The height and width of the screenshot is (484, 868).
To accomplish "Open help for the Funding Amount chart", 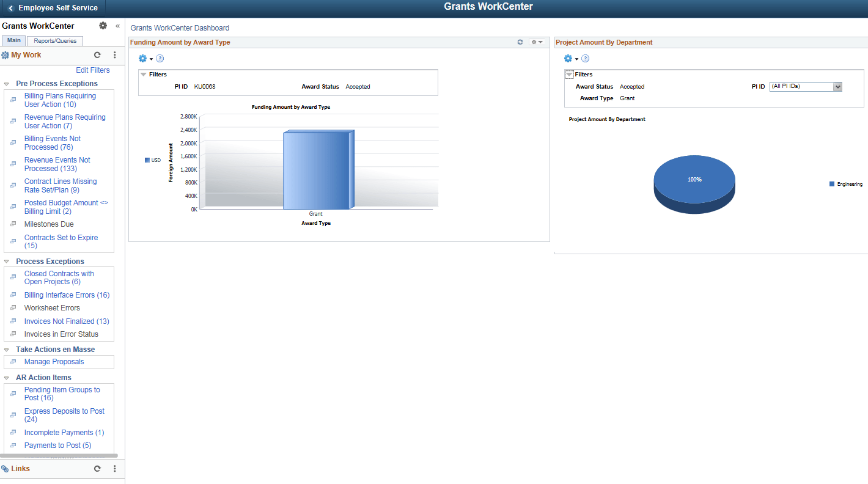I will click(160, 59).
